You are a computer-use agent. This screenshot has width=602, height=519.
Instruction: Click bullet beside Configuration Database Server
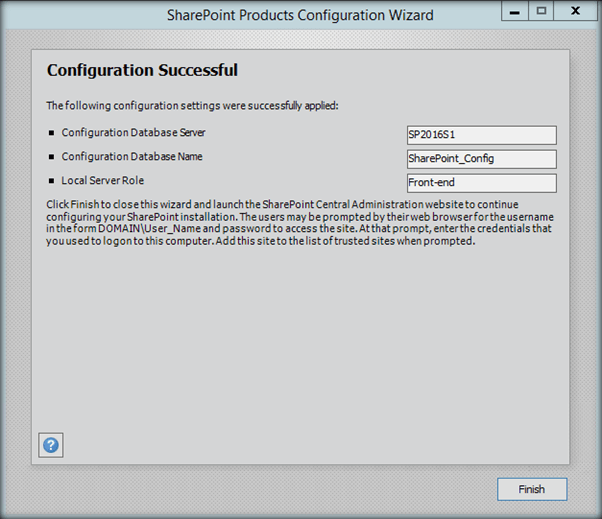click(51, 132)
